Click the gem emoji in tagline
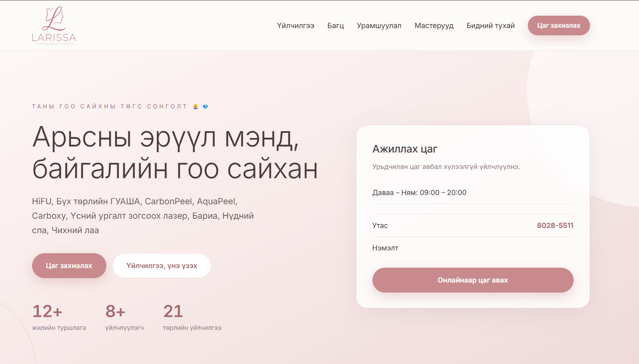This screenshot has width=639, height=364. tap(206, 106)
